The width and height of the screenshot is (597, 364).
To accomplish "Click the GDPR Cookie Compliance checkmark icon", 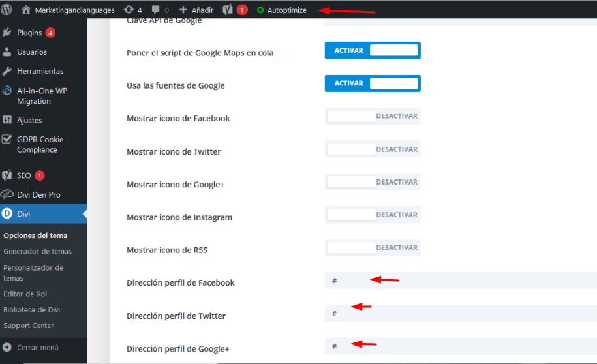I will tap(7, 139).
